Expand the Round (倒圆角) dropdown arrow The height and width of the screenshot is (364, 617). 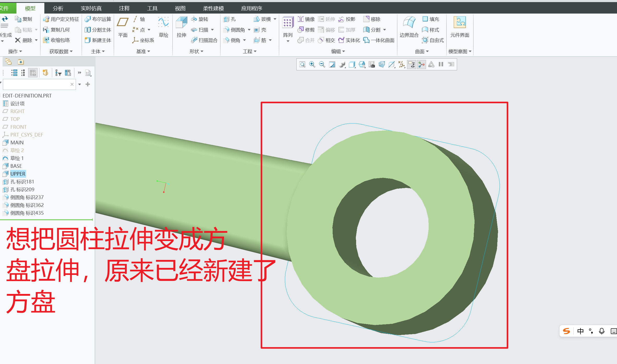tap(249, 30)
